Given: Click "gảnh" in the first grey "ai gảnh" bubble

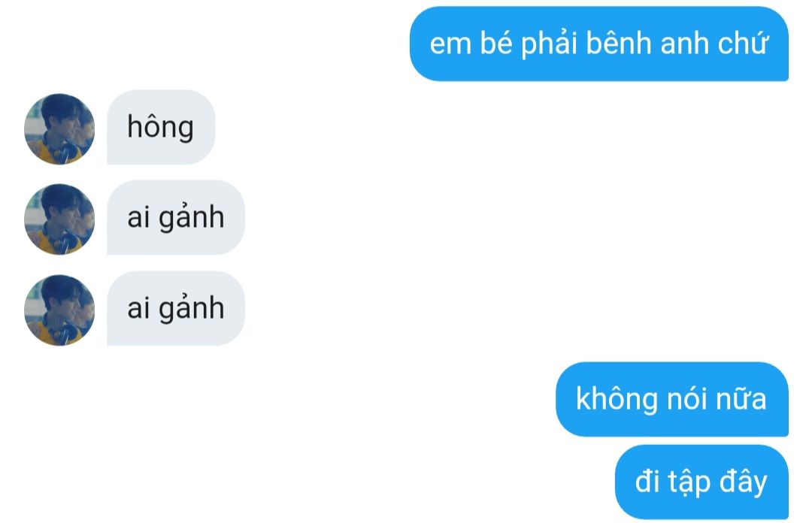Looking at the screenshot, I should (192, 217).
